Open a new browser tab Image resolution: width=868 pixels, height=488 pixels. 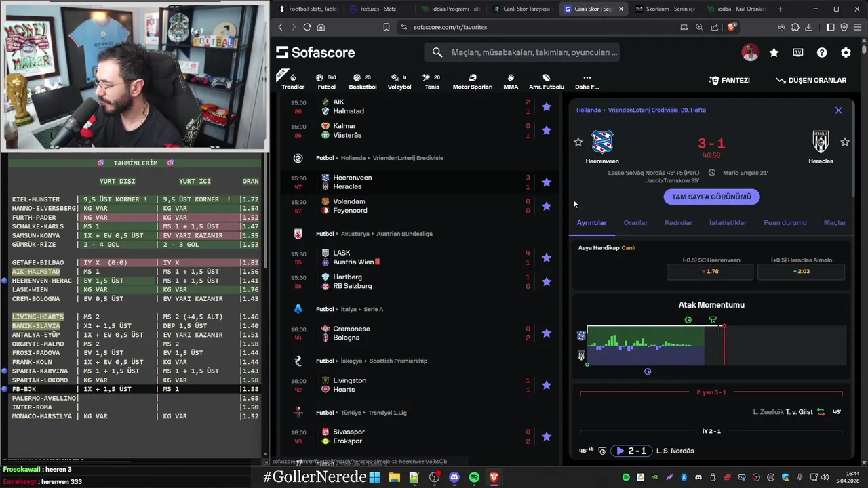point(780,9)
